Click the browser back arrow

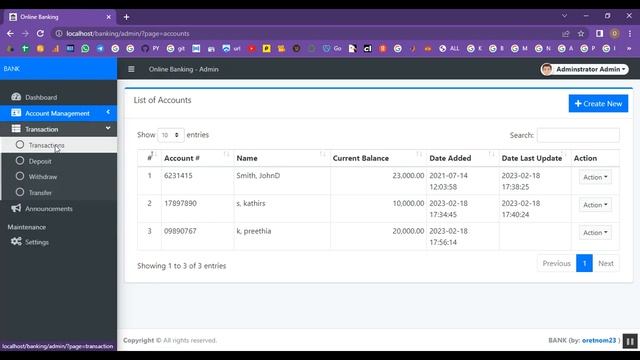pyautogui.click(x=10, y=33)
